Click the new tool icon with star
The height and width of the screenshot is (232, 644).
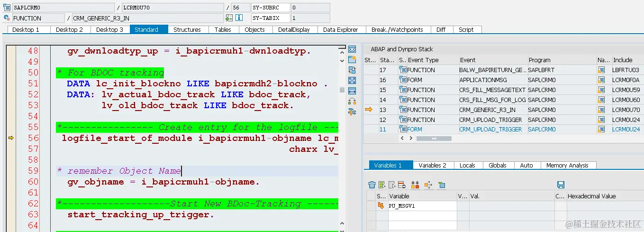[x=352, y=60]
